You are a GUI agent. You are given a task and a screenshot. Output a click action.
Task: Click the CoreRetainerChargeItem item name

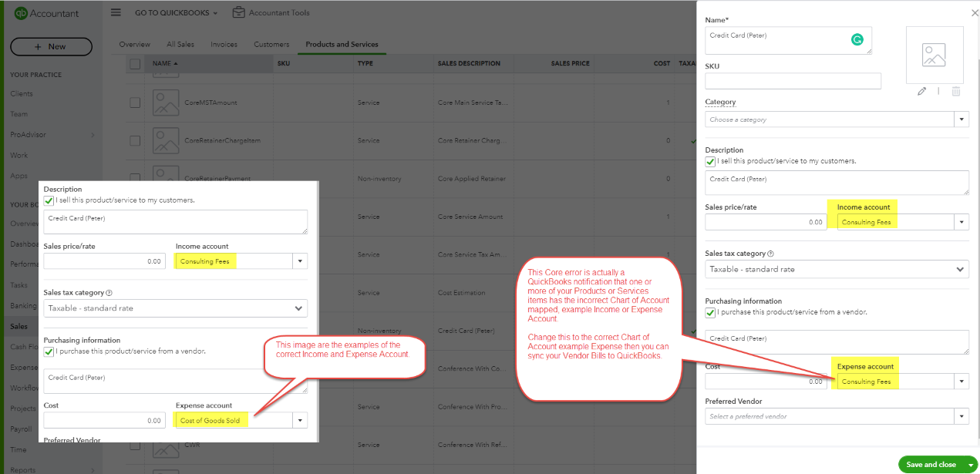point(223,140)
